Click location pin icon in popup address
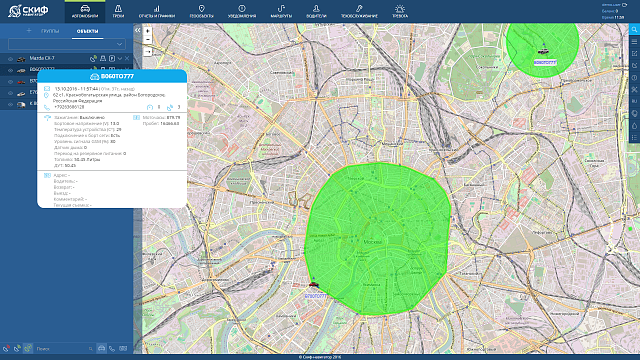The height and width of the screenshot is (360, 640). coord(47,95)
